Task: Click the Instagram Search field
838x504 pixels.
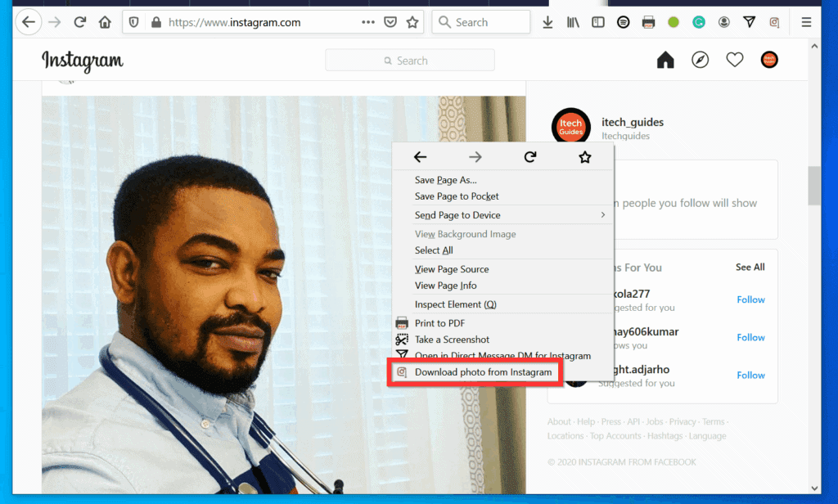Action: pos(410,61)
